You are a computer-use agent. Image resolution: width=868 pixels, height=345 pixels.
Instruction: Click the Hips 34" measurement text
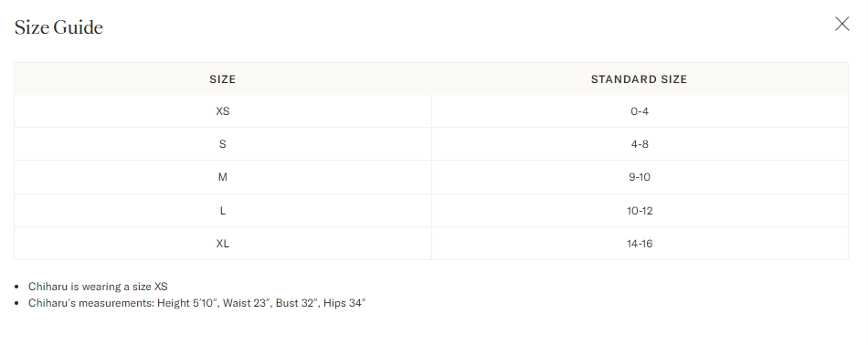[344, 303]
